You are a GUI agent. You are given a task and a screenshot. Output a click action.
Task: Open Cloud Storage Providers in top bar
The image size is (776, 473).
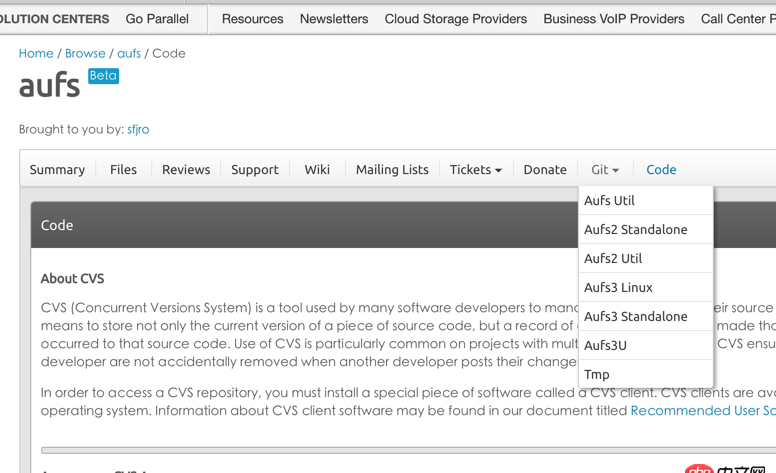tap(455, 19)
